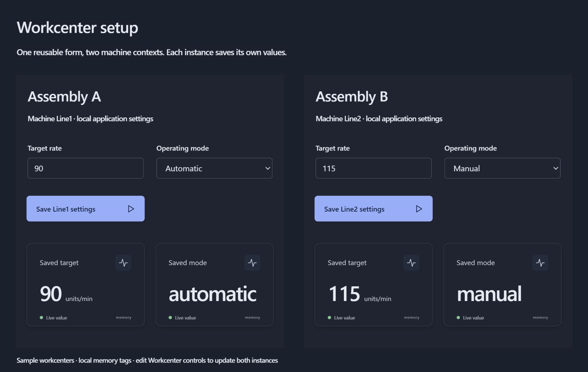Click the Machine Line2 local application settings subtitle

pyautogui.click(x=379, y=119)
